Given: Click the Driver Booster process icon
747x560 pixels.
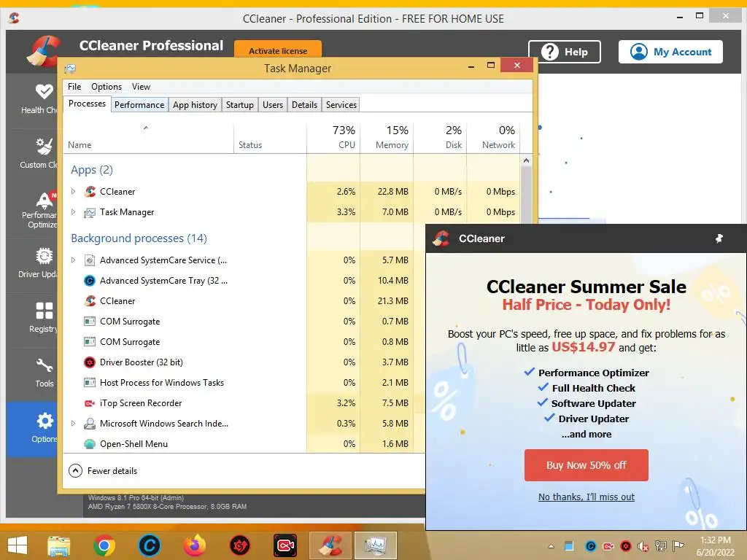Looking at the screenshot, I should coord(90,362).
